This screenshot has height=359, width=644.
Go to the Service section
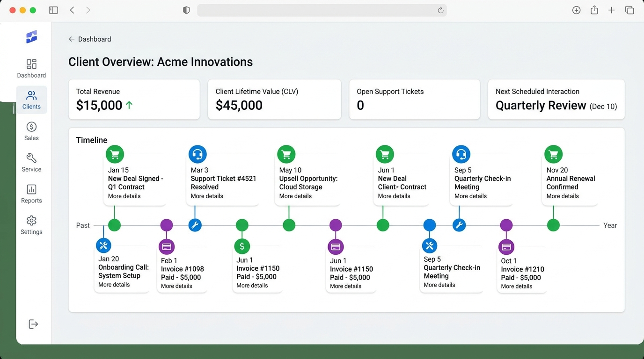31,162
